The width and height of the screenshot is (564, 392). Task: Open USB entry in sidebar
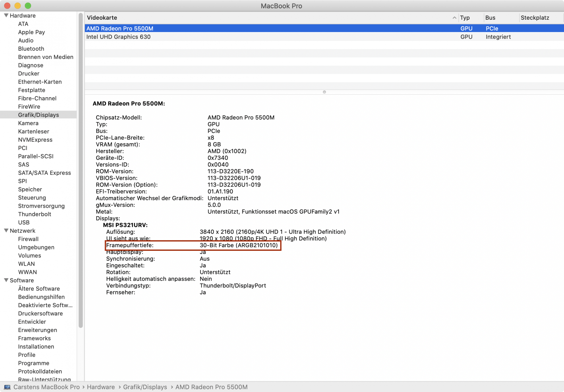click(24, 222)
